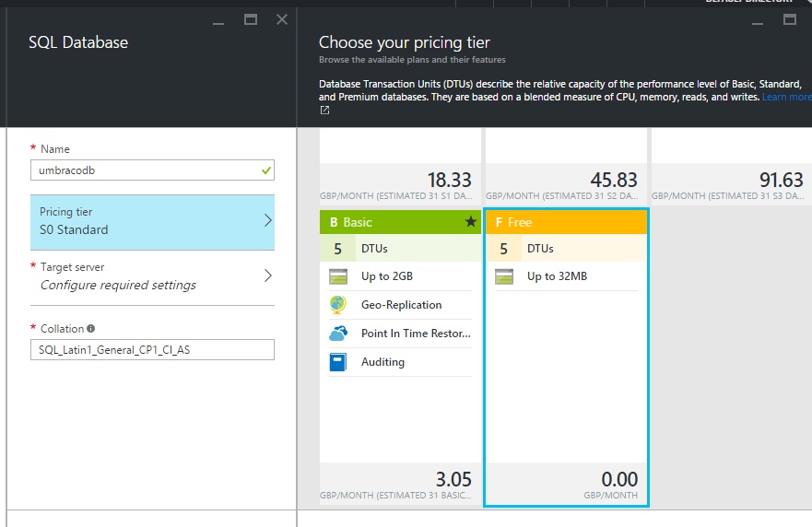The width and height of the screenshot is (812, 527).
Task: Select the 18.33 GBP/month S1 tier
Action: coord(400,185)
